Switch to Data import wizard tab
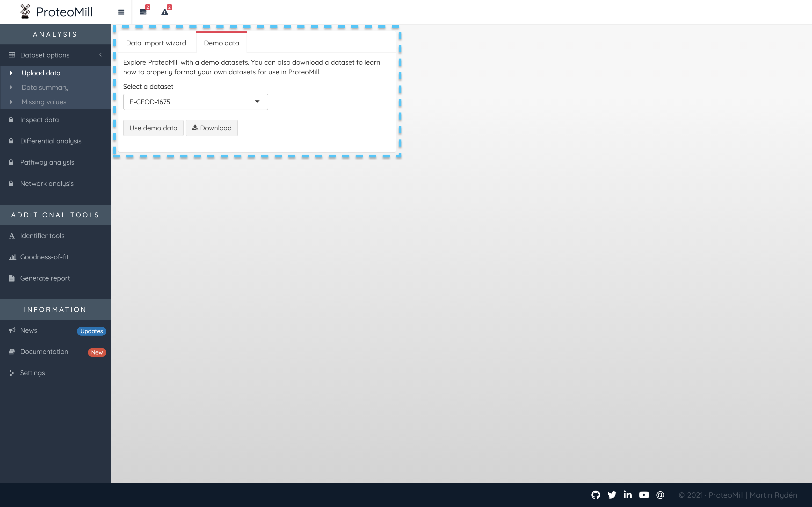Image resolution: width=812 pixels, height=507 pixels. click(156, 43)
